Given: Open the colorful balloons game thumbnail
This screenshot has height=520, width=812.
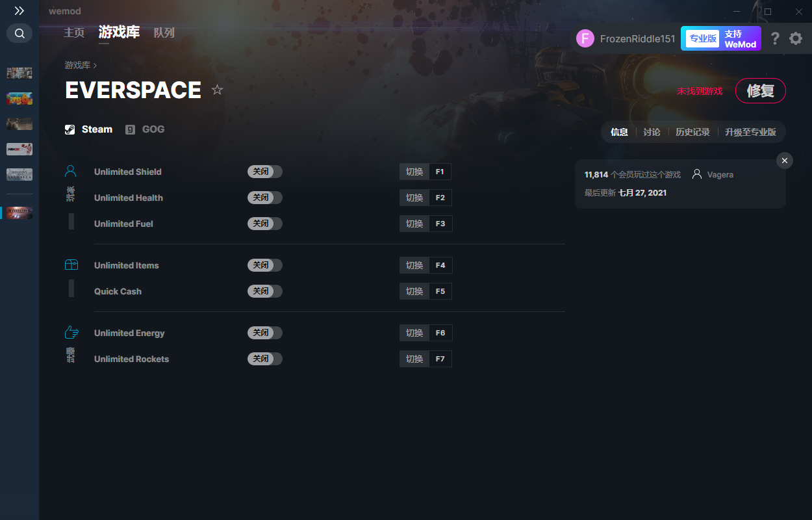Looking at the screenshot, I should tap(19, 98).
